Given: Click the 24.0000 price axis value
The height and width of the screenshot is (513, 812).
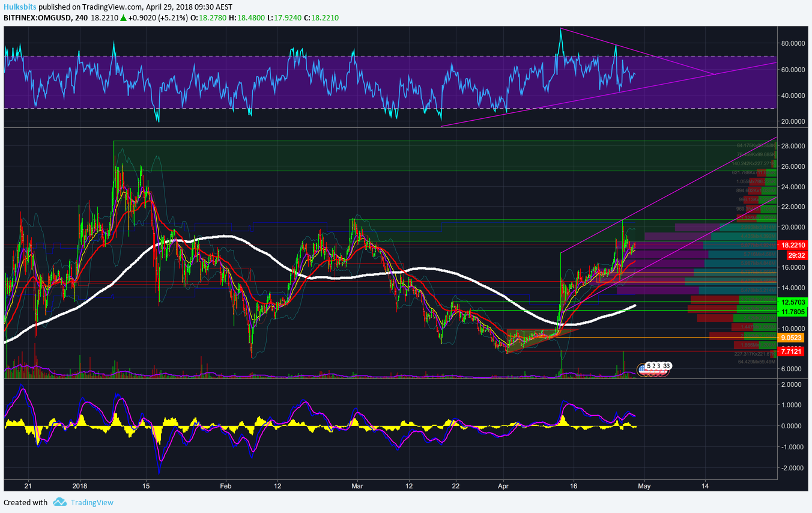Looking at the screenshot, I should pyautogui.click(x=793, y=187).
